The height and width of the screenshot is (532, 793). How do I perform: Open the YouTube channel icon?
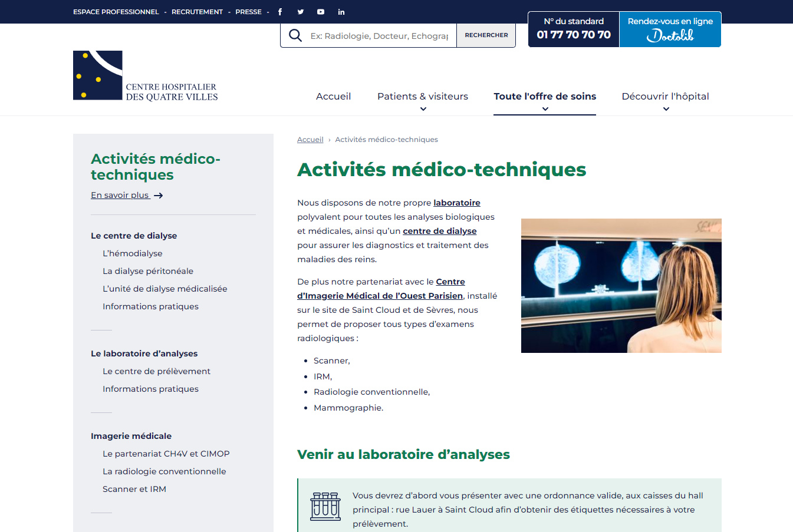tap(321, 12)
